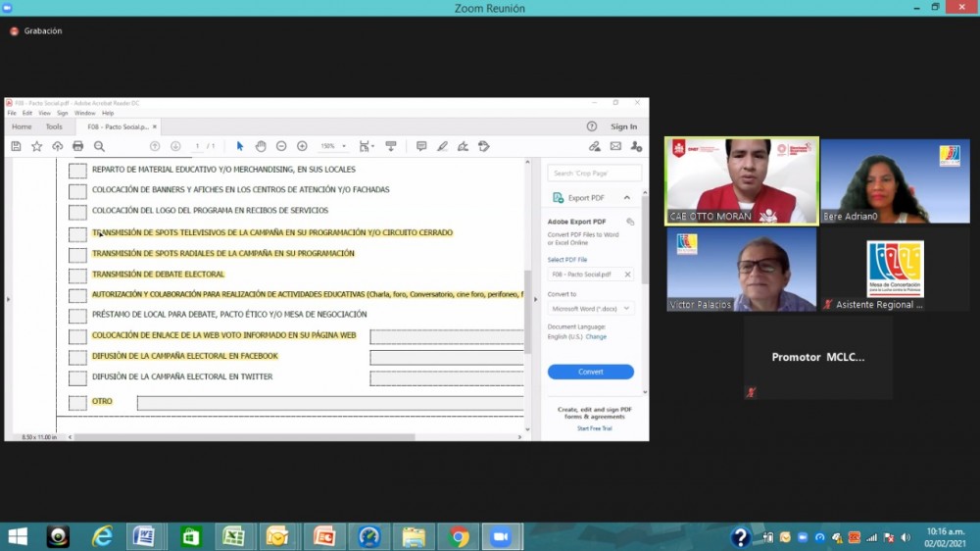This screenshot has height=551, width=980.
Task: Click the Zoom out minus icon
Action: pos(281,146)
